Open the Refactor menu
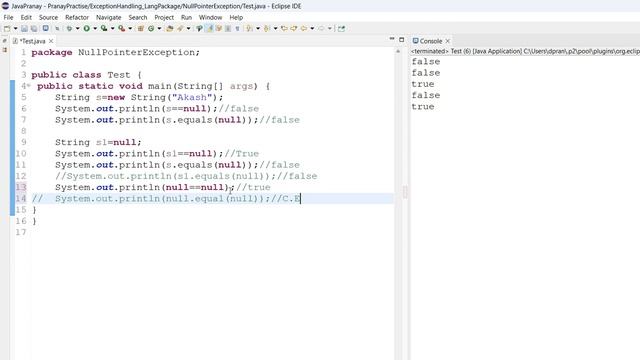 (77, 18)
